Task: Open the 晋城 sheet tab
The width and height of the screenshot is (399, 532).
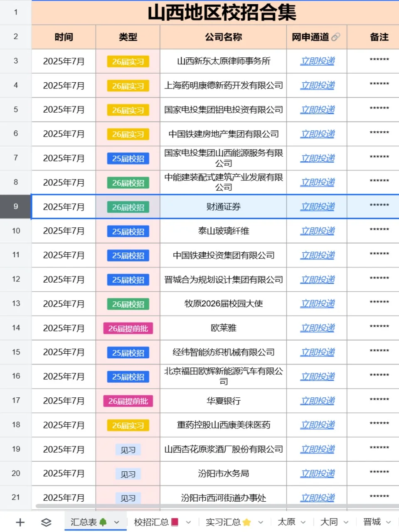Action: pyautogui.click(x=372, y=522)
